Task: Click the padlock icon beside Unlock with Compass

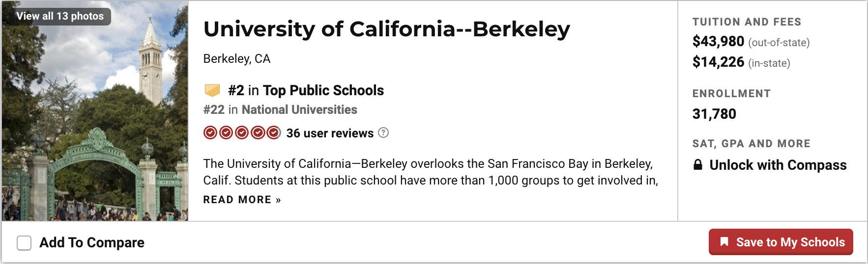Action: point(697,165)
